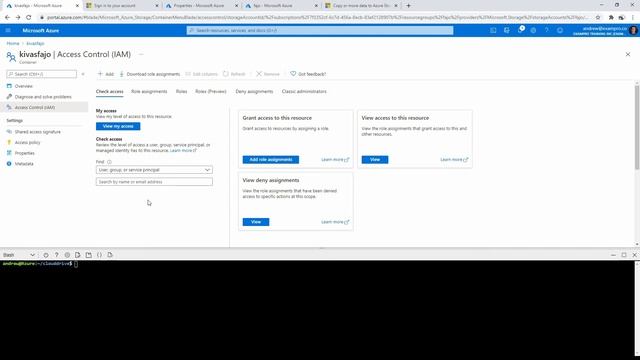Open Cloud Shell help question mark
Image resolution: width=640 pixels, height=360 pixels.
coord(56,255)
